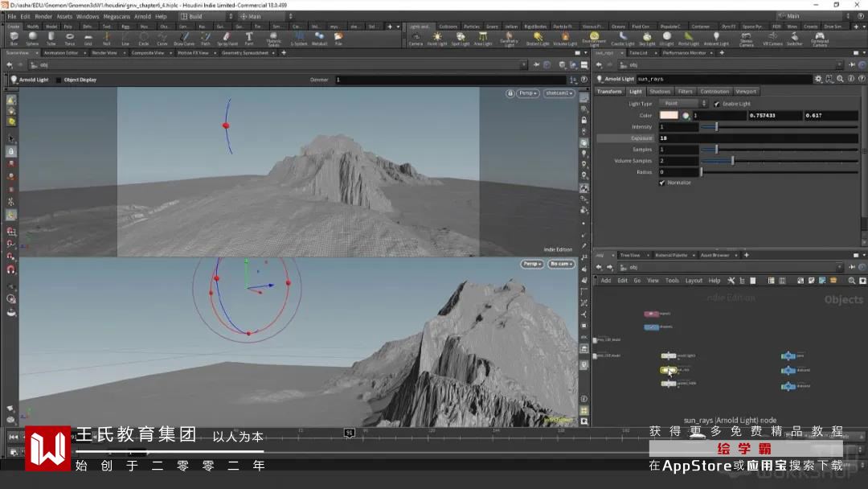This screenshot has height=489, width=868.
Task: Select the Null shelf tool
Action: (107, 39)
